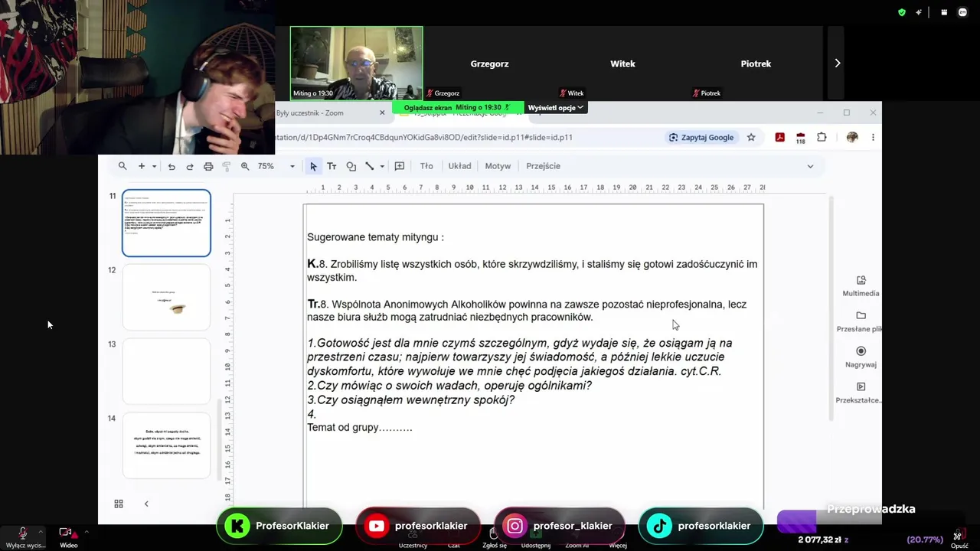Click Zapytaj Google in address bar
This screenshot has height=551, width=980.
pyautogui.click(x=701, y=137)
